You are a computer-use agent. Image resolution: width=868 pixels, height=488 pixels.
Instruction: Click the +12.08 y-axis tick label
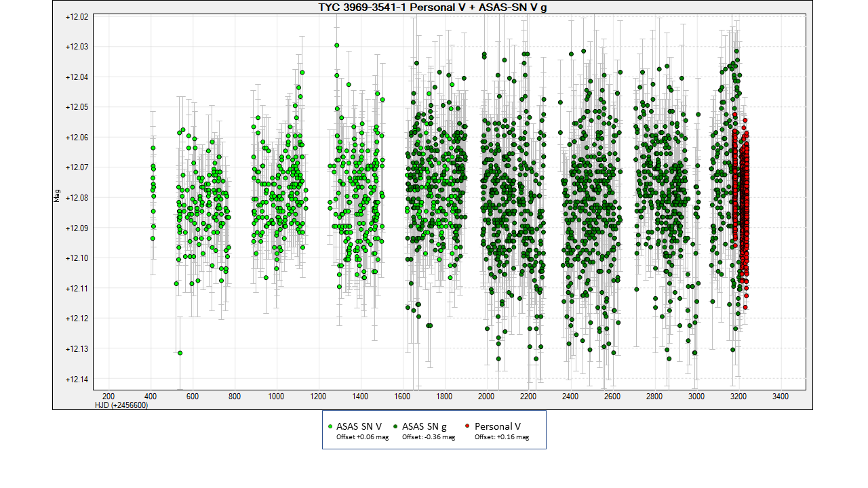point(77,197)
